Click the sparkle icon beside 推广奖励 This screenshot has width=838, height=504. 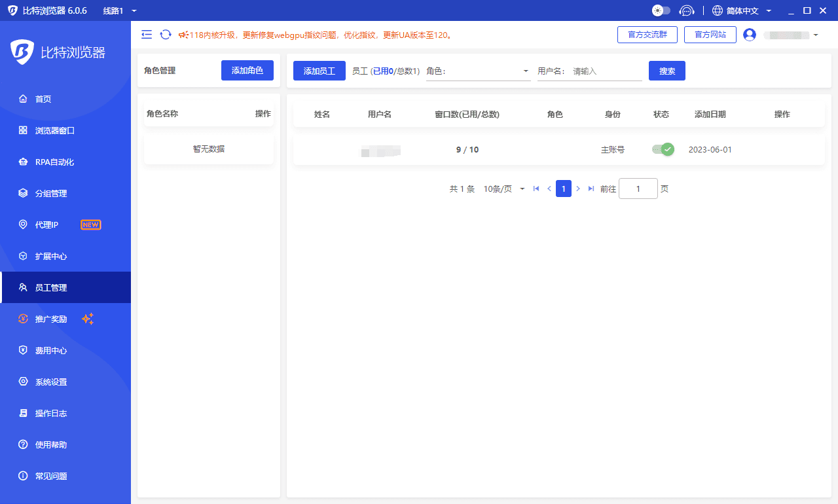click(88, 319)
